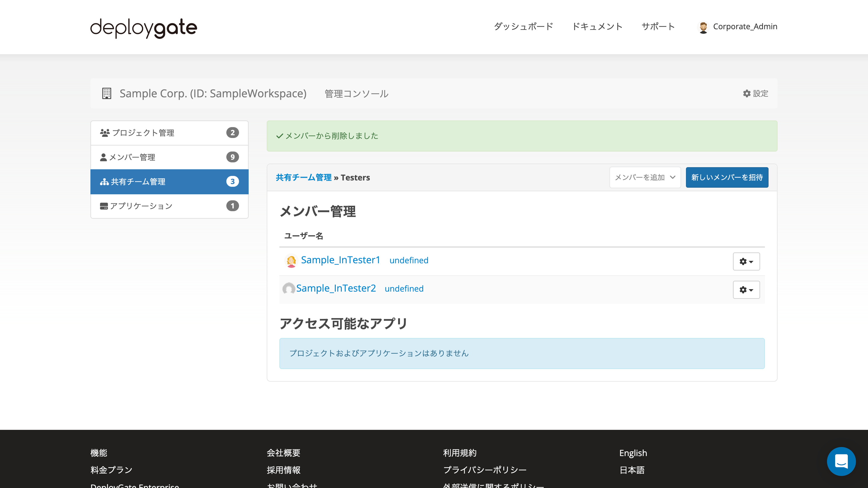Open the メンバーを追加 dropdown
Screen dimensions: 868x488
pos(645,177)
